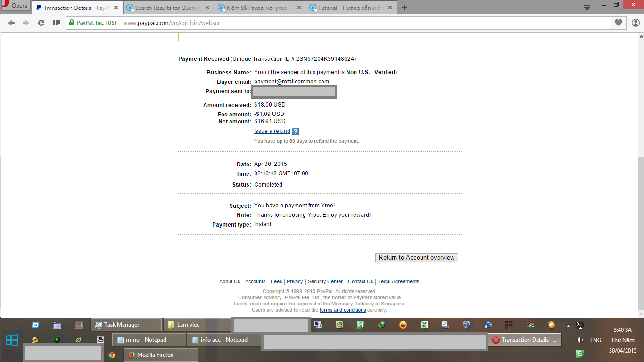Open the Accounts footer link

click(x=256, y=282)
